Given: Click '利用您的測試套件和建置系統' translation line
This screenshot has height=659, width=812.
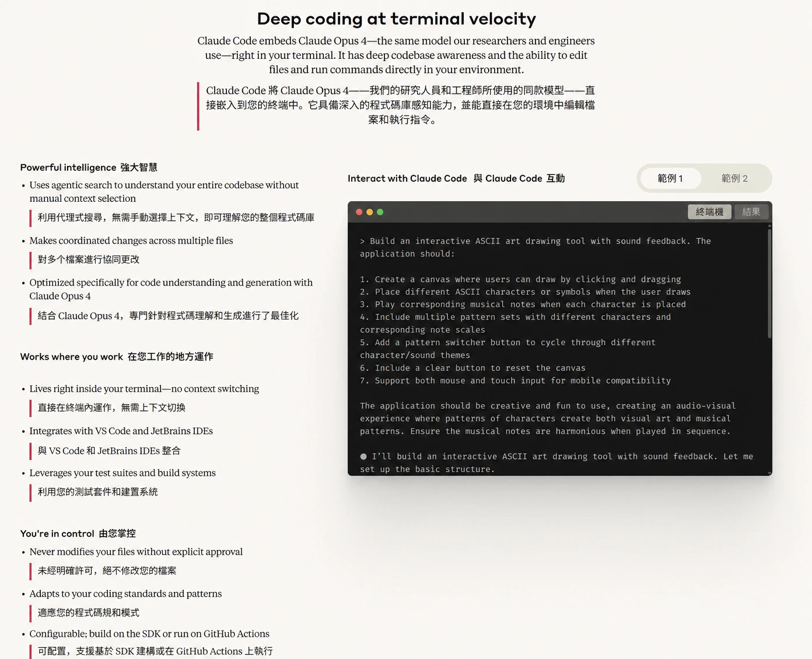Looking at the screenshot, I should [98, 492].
